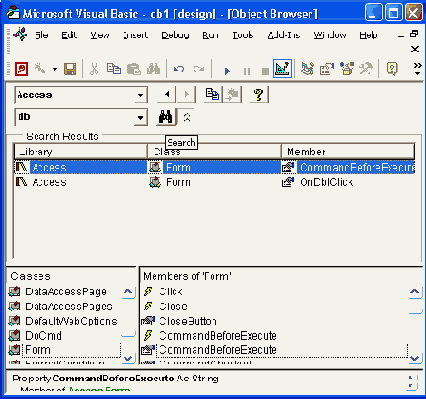Click the Break pause icon

(x=247, y=71)
